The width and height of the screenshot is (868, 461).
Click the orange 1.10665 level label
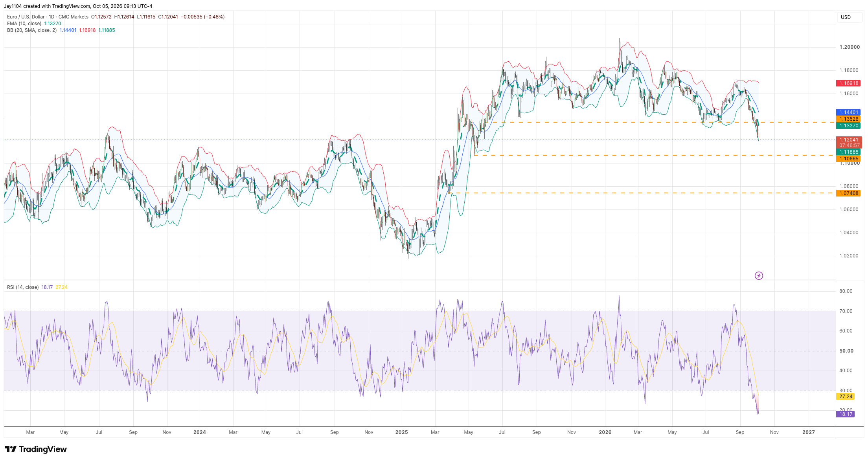[x=849, y=159]
